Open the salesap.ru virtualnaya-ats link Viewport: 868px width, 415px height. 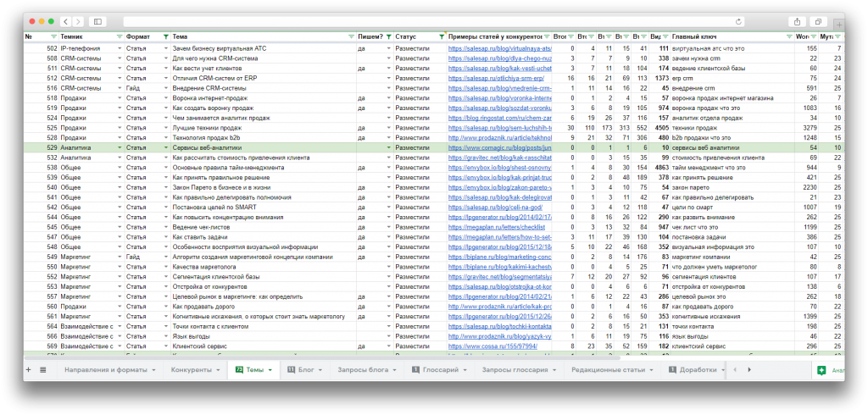pyautogui.click(x=500, y=48)
